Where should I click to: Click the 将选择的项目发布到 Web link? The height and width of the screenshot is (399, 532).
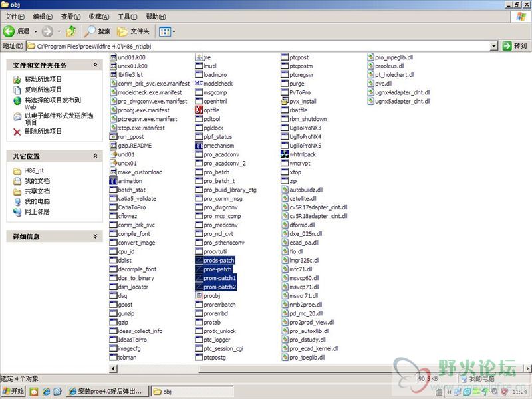[53, 103]
